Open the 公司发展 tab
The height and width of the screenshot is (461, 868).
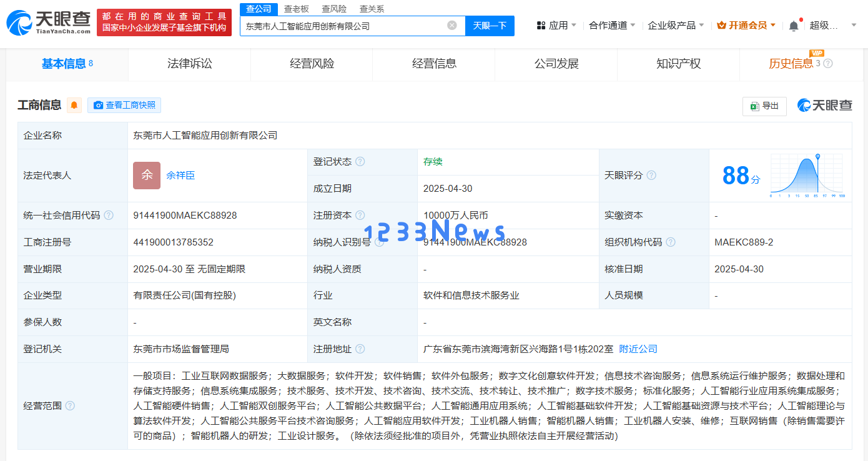[556, 64]
